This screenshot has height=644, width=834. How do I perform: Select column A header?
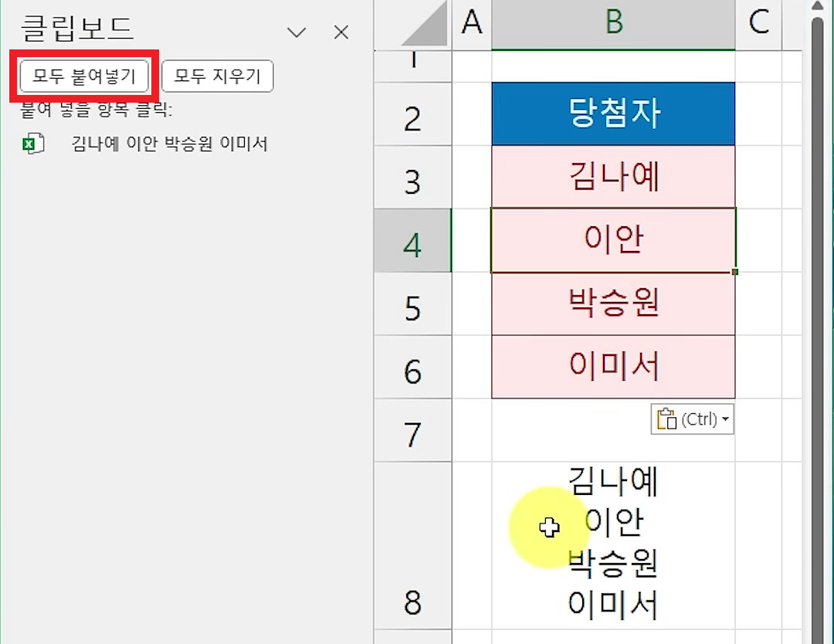tap(472, 25)
